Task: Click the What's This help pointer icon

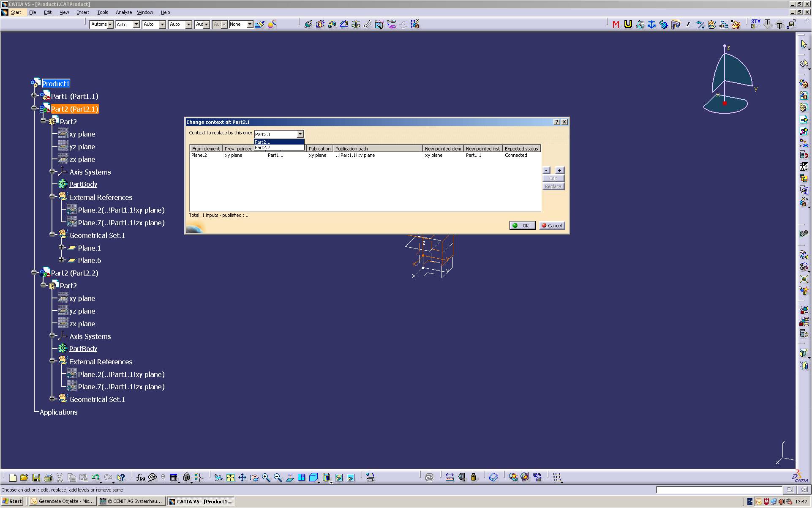Action: [x=121, y=478]
